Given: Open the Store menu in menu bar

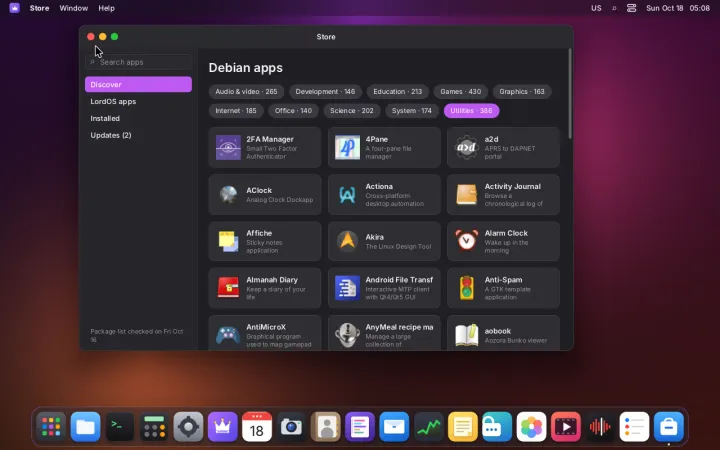Looking at the screenshot, I should pos(39,8).
